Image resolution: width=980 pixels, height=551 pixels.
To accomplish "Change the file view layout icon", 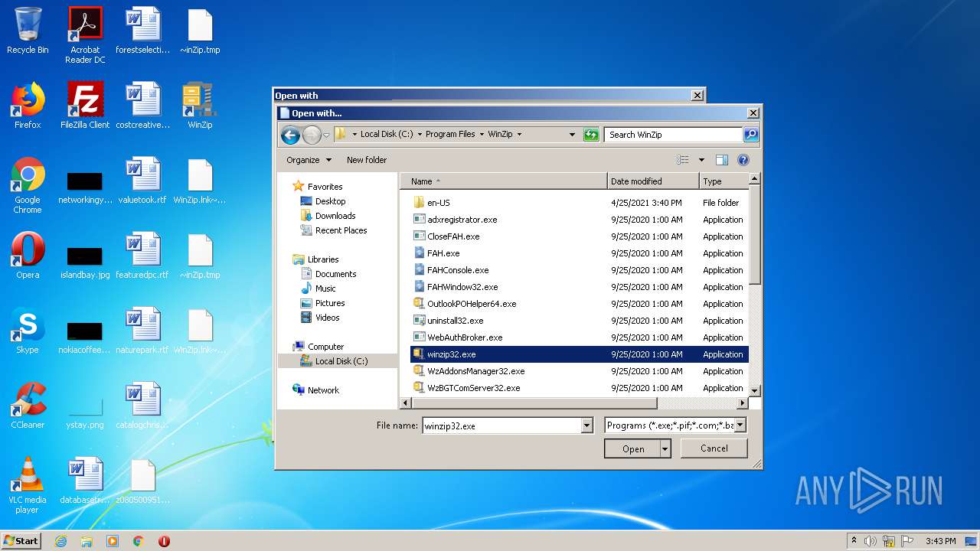I will [683, 160].
